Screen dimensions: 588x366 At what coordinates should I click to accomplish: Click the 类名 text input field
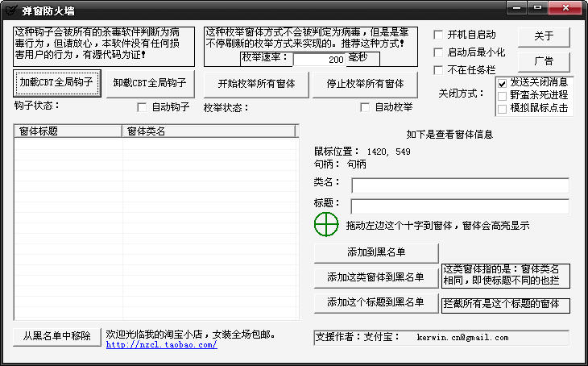coord(459,185)
